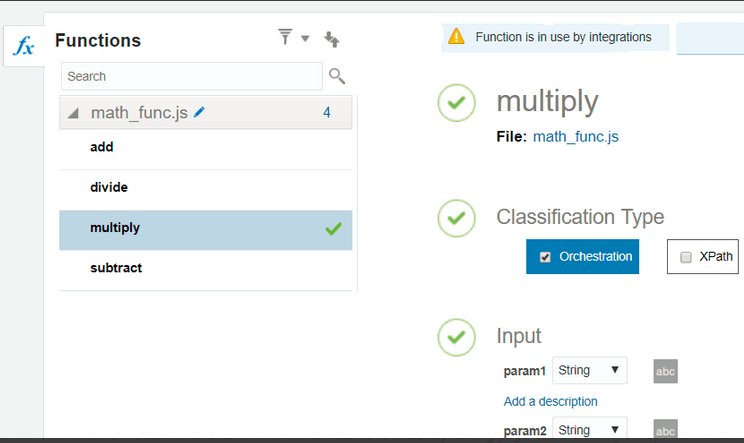Click Add a description link
The height and width of the screenshot is (443, 744).
tap(550, 402)
